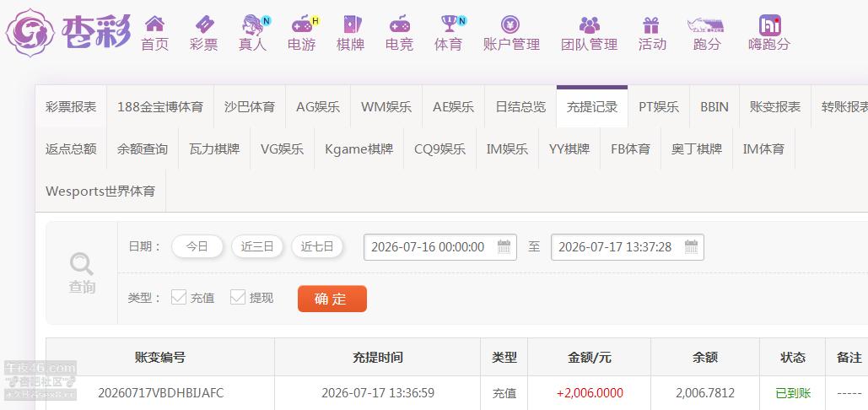The image size is (868, 410).
Task: Switch to the FB体育 tab
Action: [630, 148]
